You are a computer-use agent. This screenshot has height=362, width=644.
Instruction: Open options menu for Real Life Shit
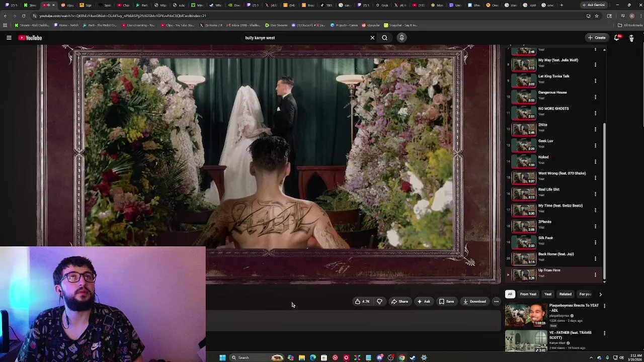click(x=595, y=194)
